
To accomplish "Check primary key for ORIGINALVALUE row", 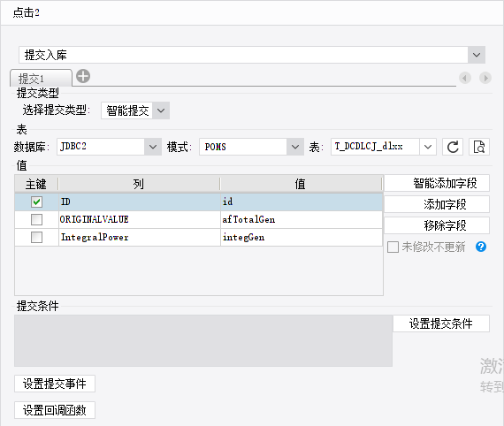I will point(36,220).
